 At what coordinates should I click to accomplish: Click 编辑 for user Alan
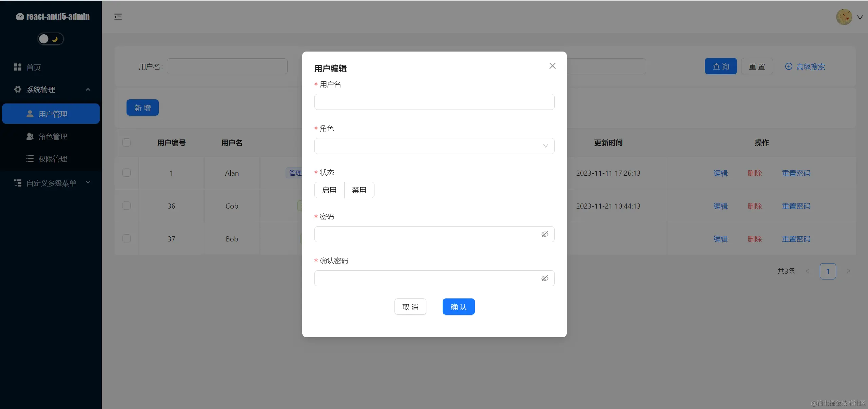point(720,173)
